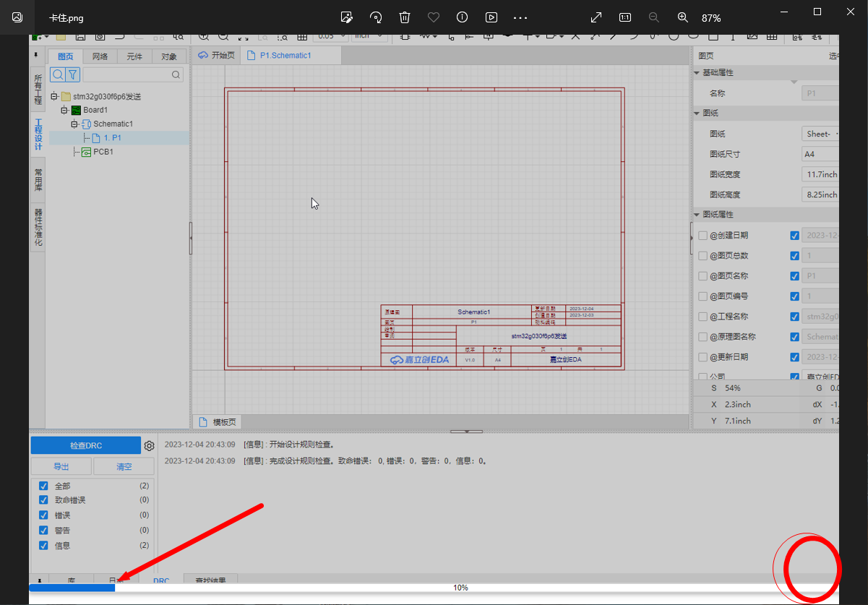Rotate the image using the rotate icon

[x=376, y=17]
